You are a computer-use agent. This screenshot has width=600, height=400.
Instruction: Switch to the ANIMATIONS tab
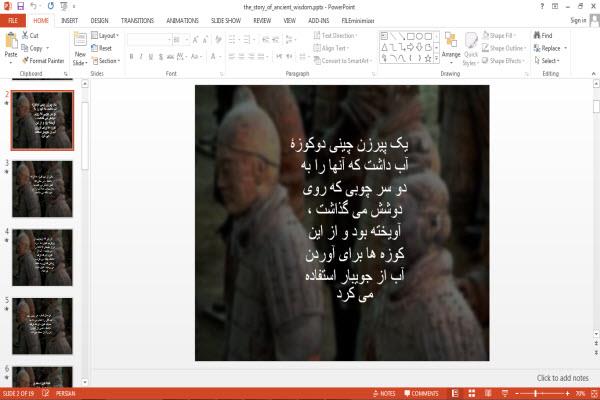pyautogui.click(x=183, y=21)
